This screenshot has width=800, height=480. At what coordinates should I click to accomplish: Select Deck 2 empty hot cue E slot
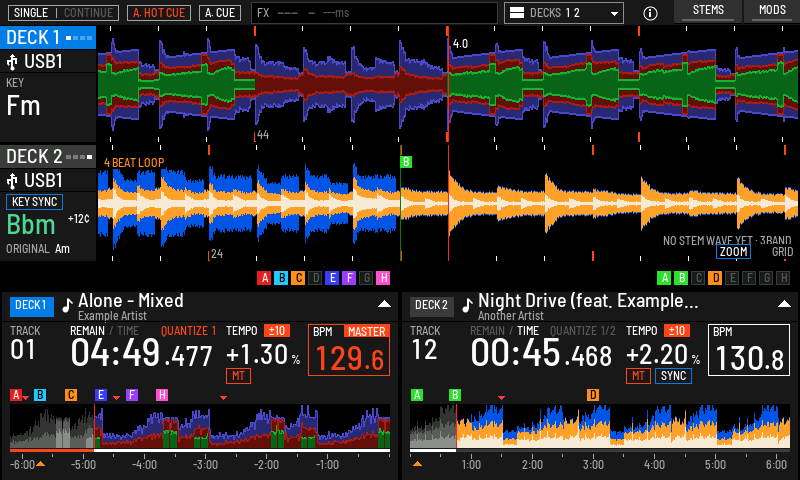point(732,278)
